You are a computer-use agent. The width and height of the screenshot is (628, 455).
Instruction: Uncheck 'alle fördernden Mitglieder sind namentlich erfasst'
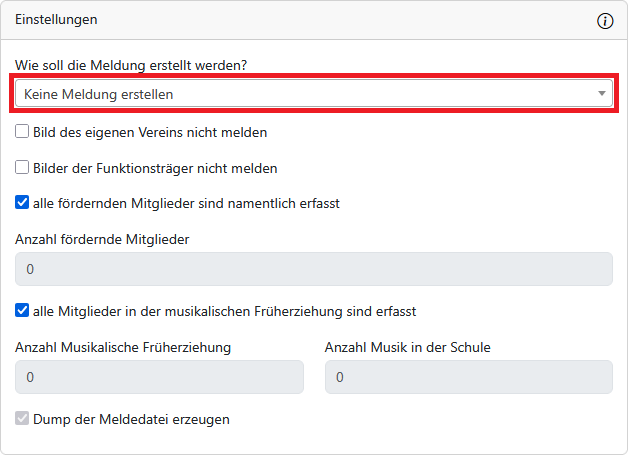[22, 203]
